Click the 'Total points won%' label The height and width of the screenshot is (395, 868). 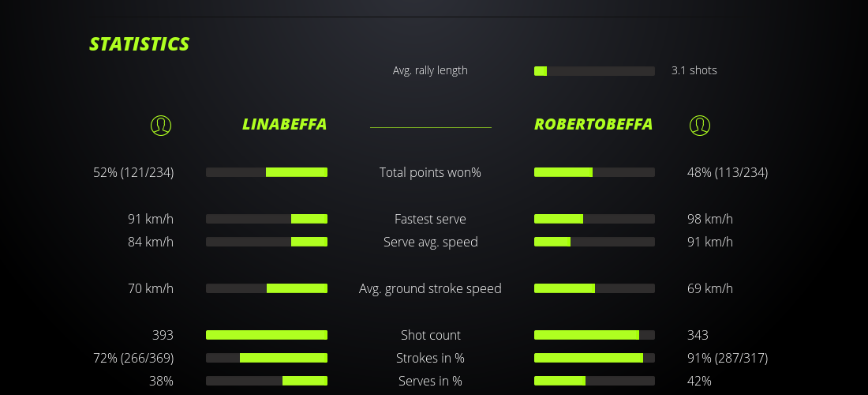(x=430, y=172)
